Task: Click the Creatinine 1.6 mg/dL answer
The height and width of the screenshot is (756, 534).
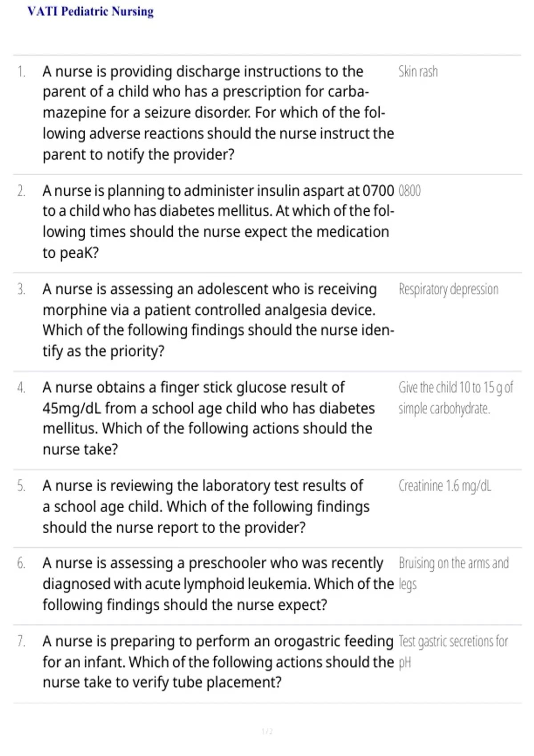Action: (x=445, y=486)
